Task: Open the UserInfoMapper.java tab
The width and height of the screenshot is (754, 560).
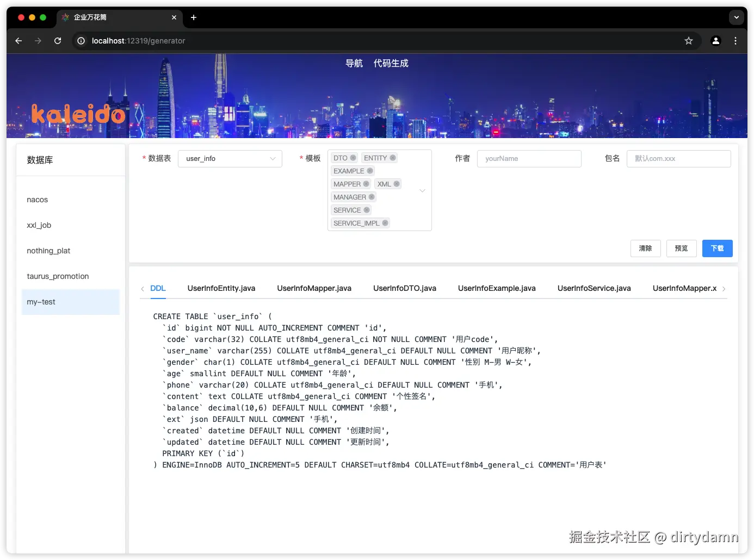Action: 314,288
